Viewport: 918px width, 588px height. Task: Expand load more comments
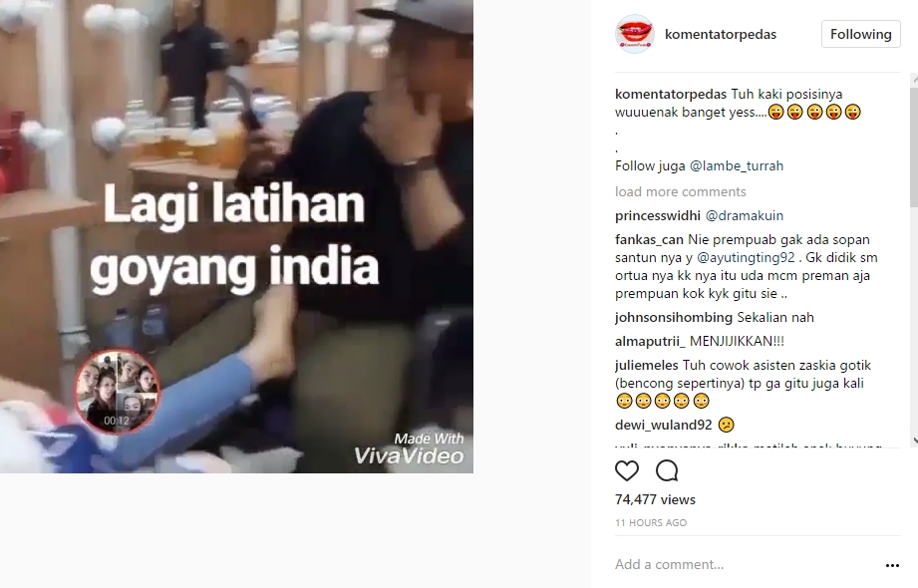(681, 191)
